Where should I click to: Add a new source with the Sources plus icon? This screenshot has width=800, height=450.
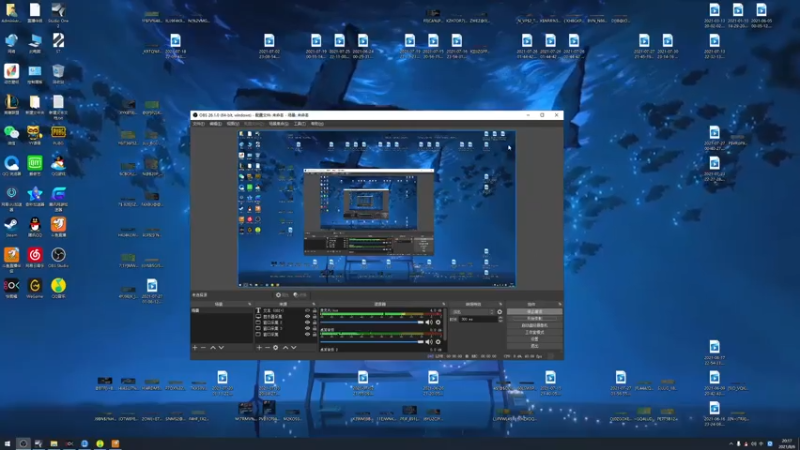(x=259, y=347)
